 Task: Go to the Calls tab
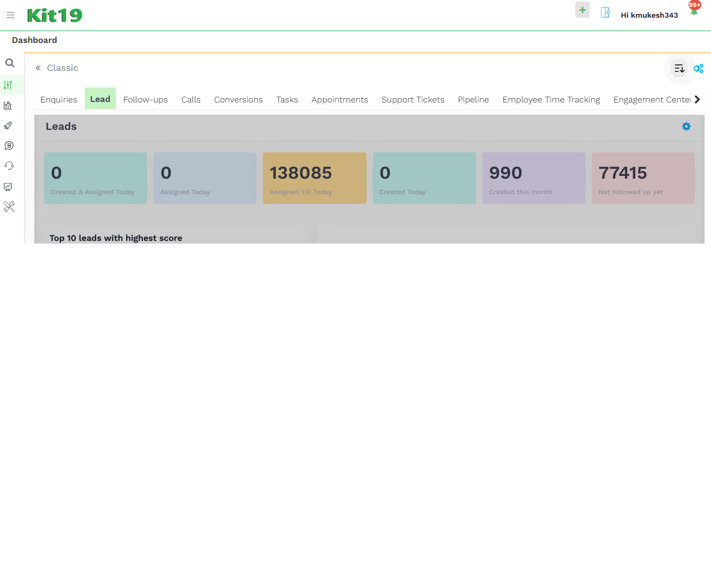pyautogui.click(x=191, y=99)
